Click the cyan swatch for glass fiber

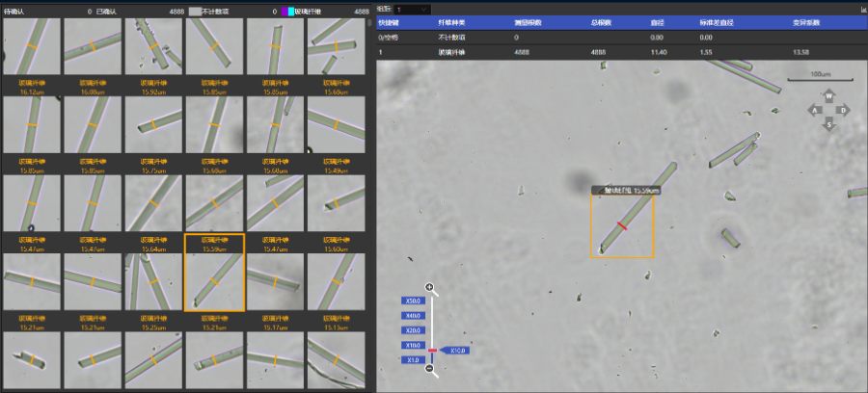tap(291, 11)
